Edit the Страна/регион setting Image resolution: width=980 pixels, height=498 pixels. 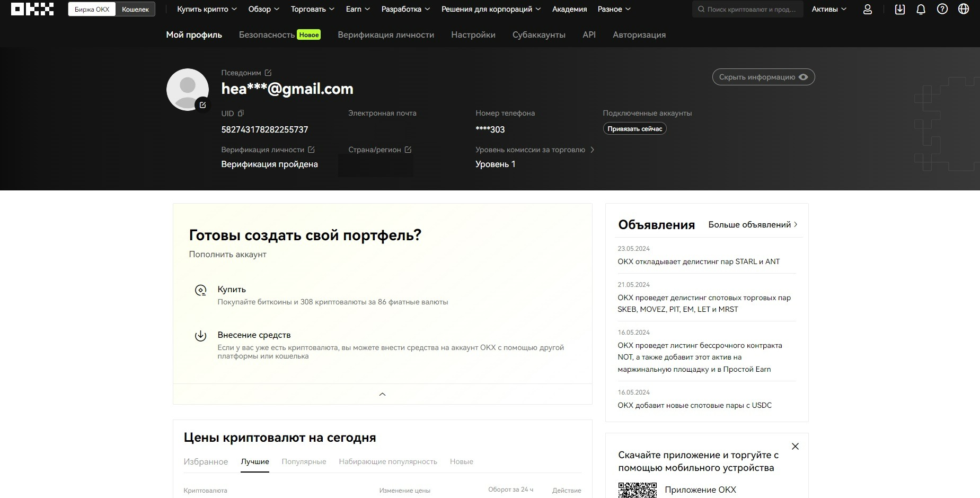pyautogui.click(x=408, y=150)
